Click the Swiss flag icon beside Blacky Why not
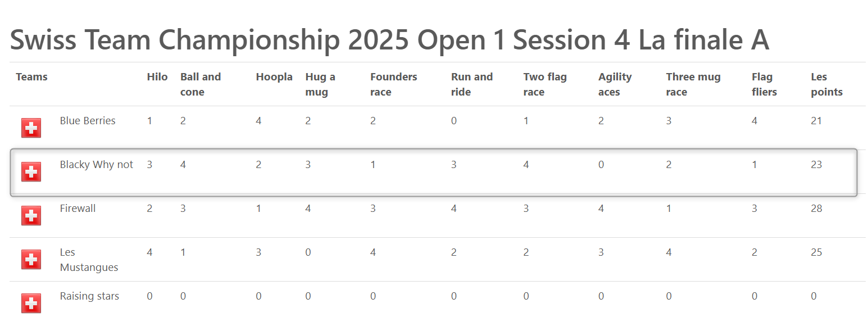Image resolution: width=868 pixels, height=335 pixels. [31, 172]
